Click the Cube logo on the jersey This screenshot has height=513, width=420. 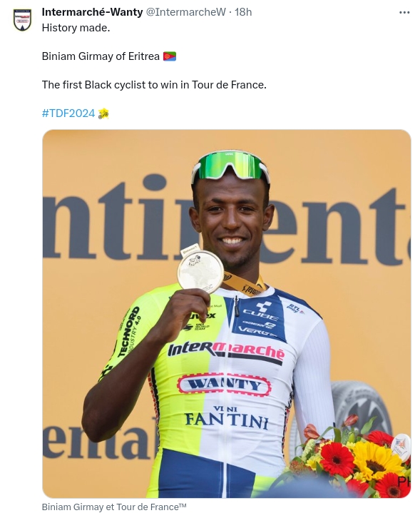(x=260, y=312)
